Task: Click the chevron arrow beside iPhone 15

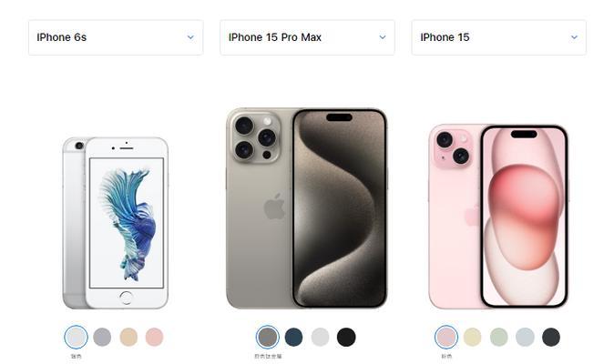Action: tap(574, 37)
